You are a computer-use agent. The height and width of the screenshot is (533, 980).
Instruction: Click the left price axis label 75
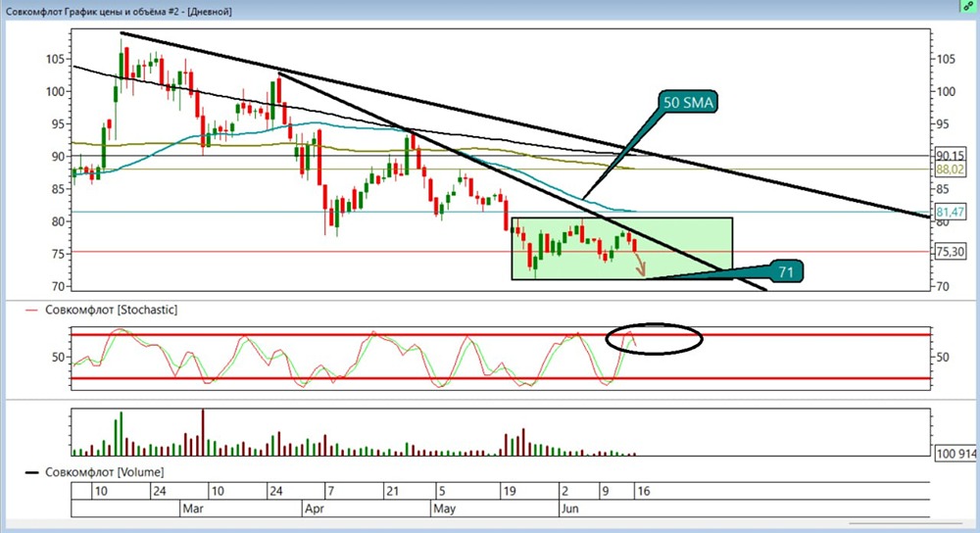[56, 254]
